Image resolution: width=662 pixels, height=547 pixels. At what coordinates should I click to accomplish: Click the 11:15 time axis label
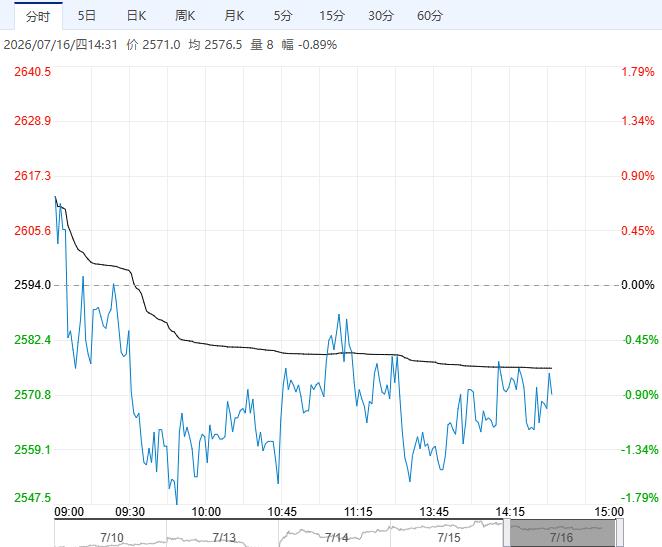pos(358,512)
